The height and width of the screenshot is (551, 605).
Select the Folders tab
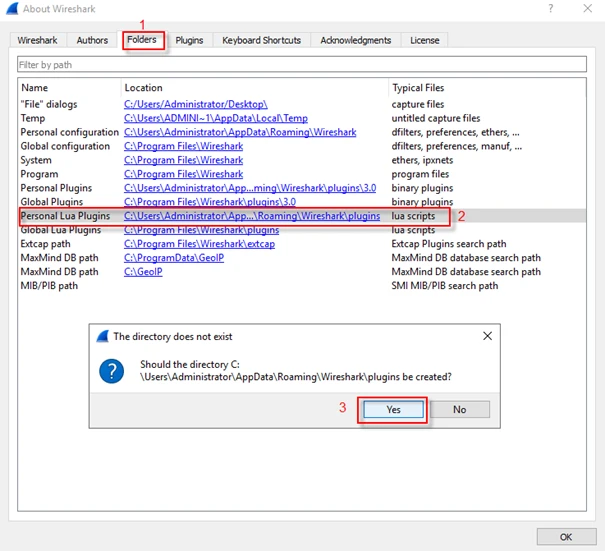point(143,40)
